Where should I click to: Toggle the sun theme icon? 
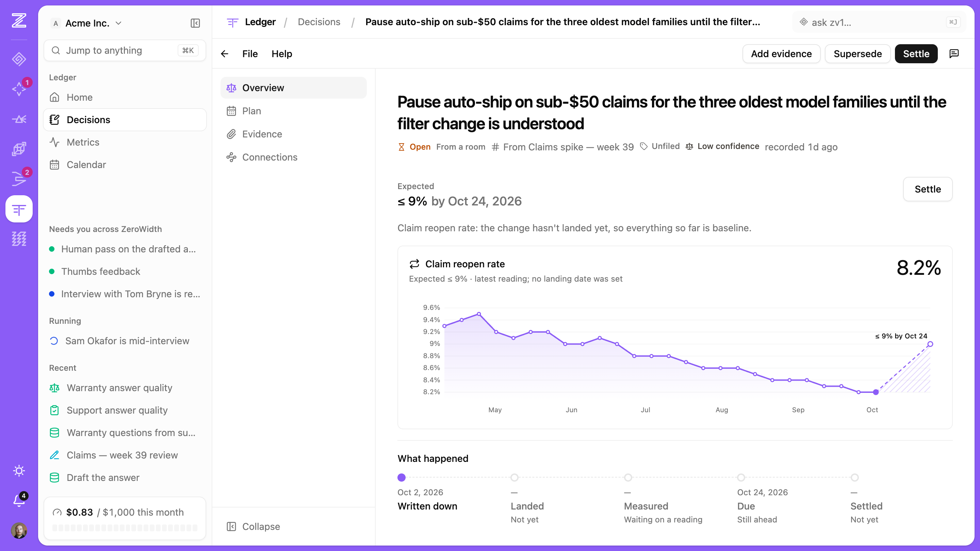(x=19, y=471)
